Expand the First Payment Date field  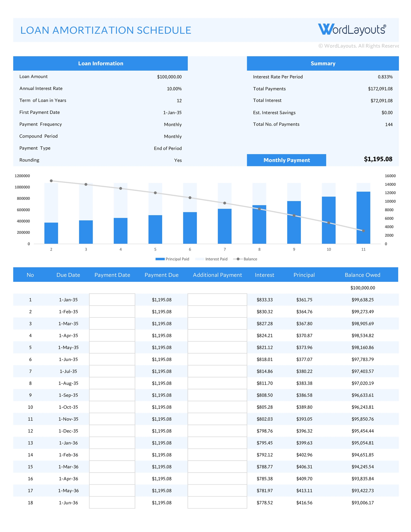tap(173, 112)
